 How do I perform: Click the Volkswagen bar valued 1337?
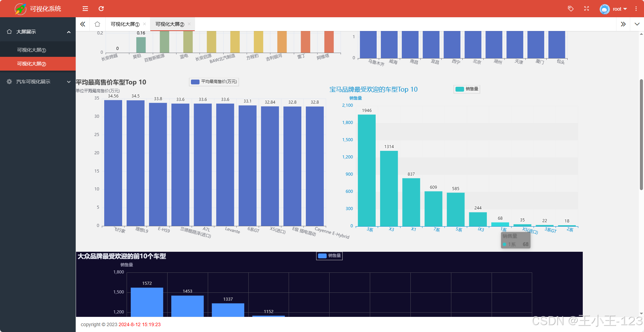point(228,310)
